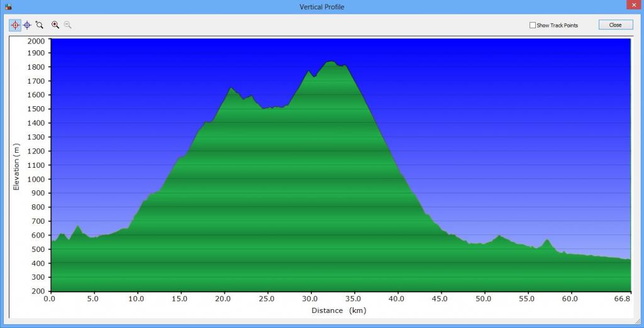Click the zoom in magnifier icon
644x328 pixels.
[55, 25]
